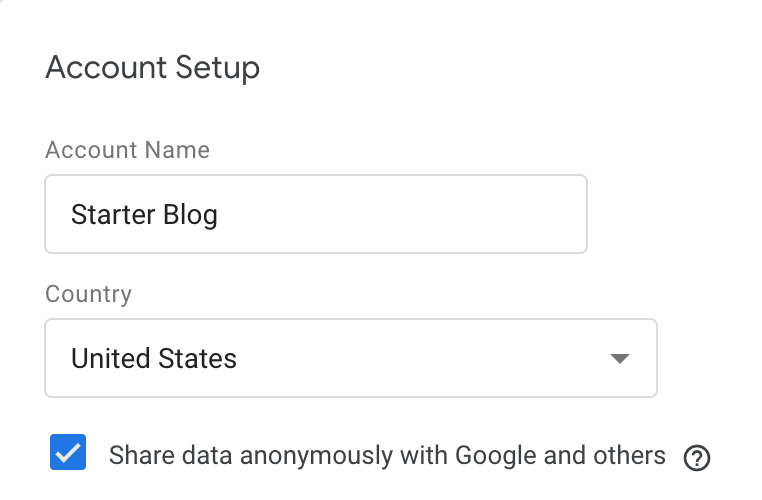Place cursor after 'Blog' in name field
The image size is (762, 500).
point(219,215)
